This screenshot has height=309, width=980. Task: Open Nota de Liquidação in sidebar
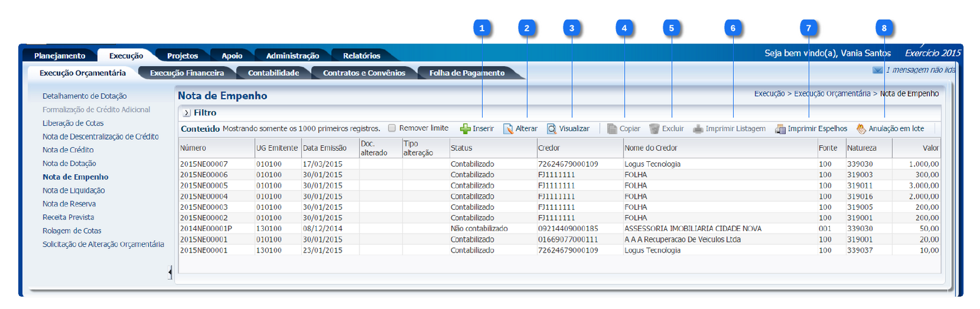click(x=73, y=191)
